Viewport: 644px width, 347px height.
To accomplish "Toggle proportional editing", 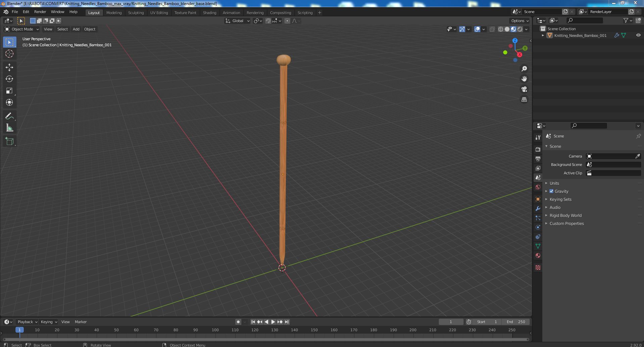I will tap(287, 21).
